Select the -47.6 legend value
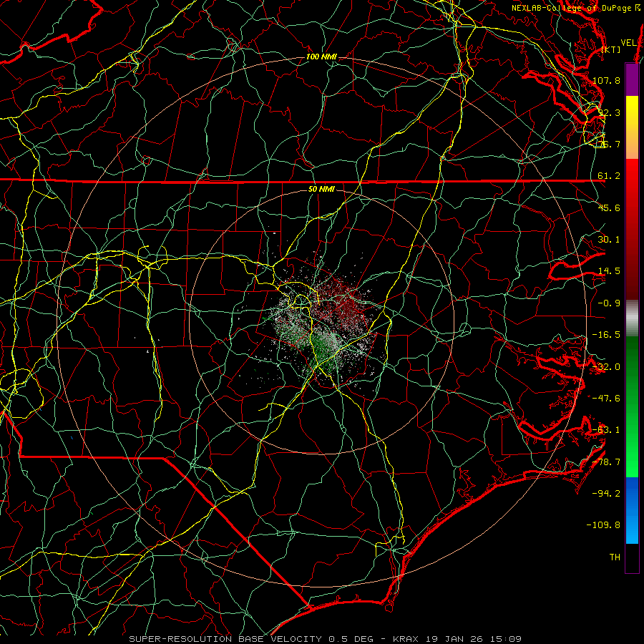The height and width of the screenshot is (644, 644). [x=606, y=399]
